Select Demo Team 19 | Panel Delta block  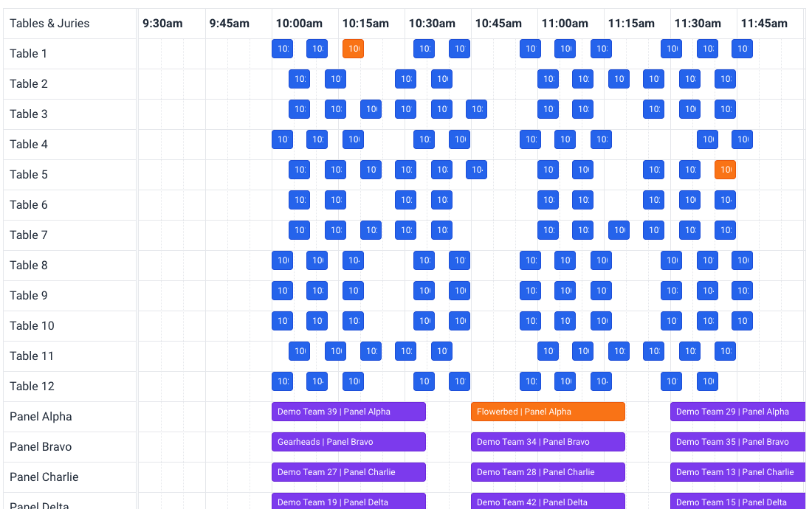pyautogui.click(x=348, y=501)
